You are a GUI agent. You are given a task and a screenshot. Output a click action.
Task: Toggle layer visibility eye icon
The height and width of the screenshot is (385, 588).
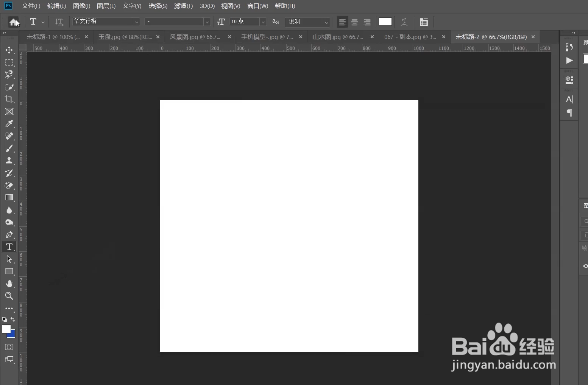click(585, 266)
